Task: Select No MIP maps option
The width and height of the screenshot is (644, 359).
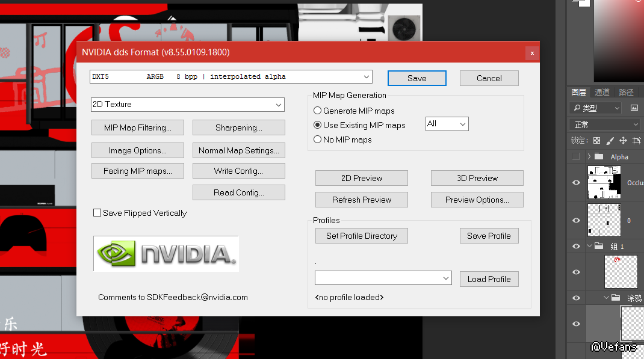Action: 317,140
